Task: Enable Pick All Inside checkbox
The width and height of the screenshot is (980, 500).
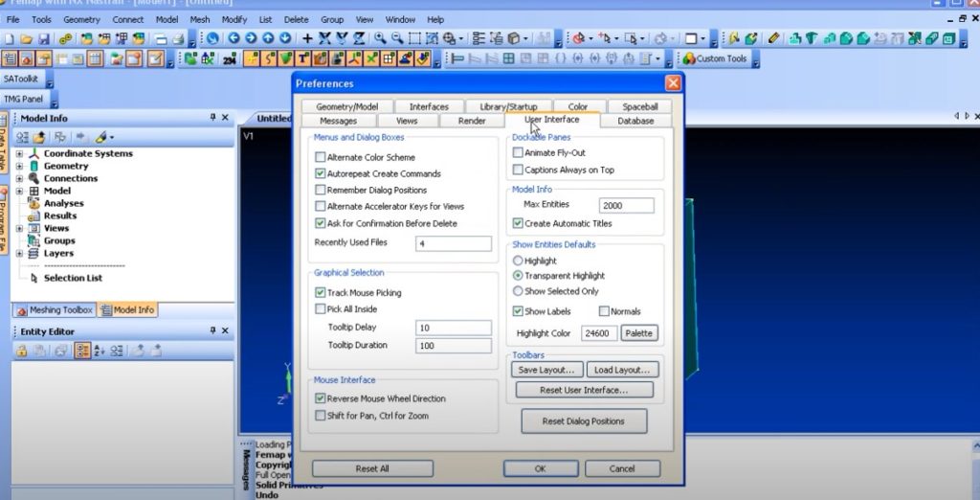Action: (x=321, y=308)
